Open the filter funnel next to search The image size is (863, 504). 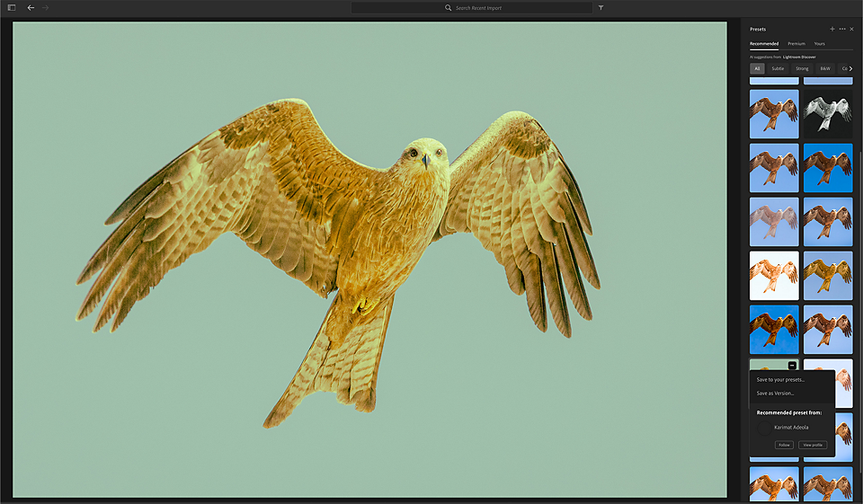click(x=601, y=8)
